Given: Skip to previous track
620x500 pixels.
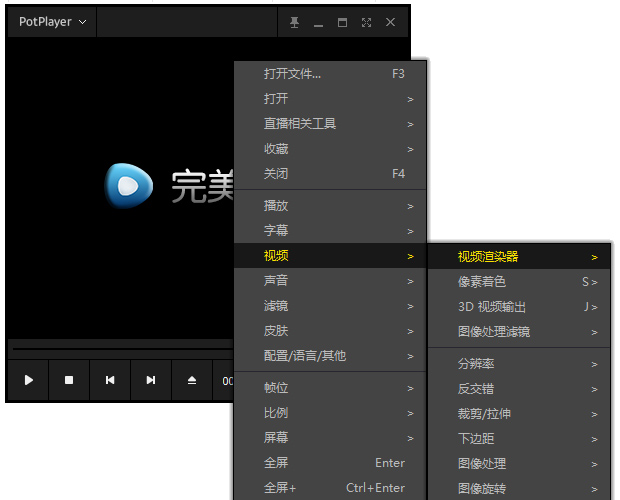Looking at the screenshot, I should tap(110, 380).
